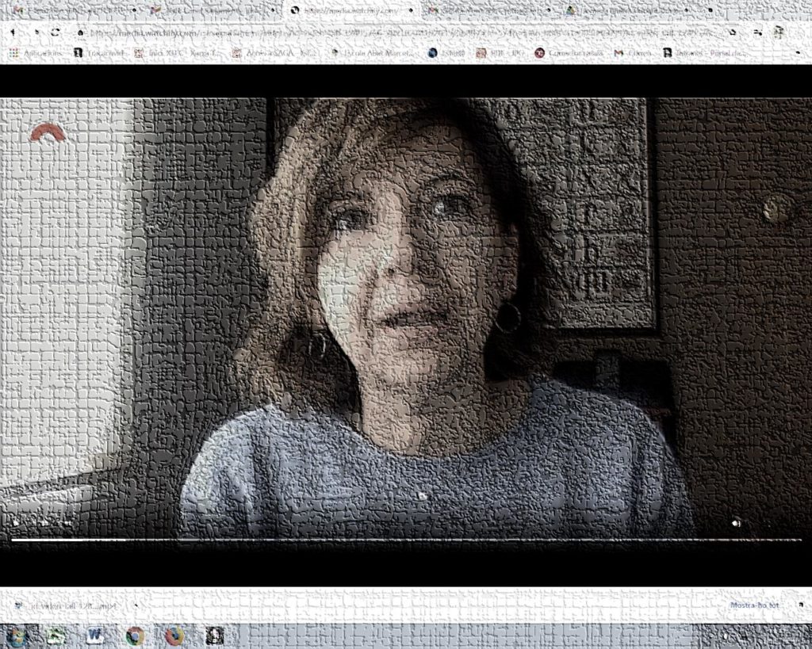The width and height of the screenshot is (812, 649).
Task: Click the Windows Start button
Action: coord(16,636)
